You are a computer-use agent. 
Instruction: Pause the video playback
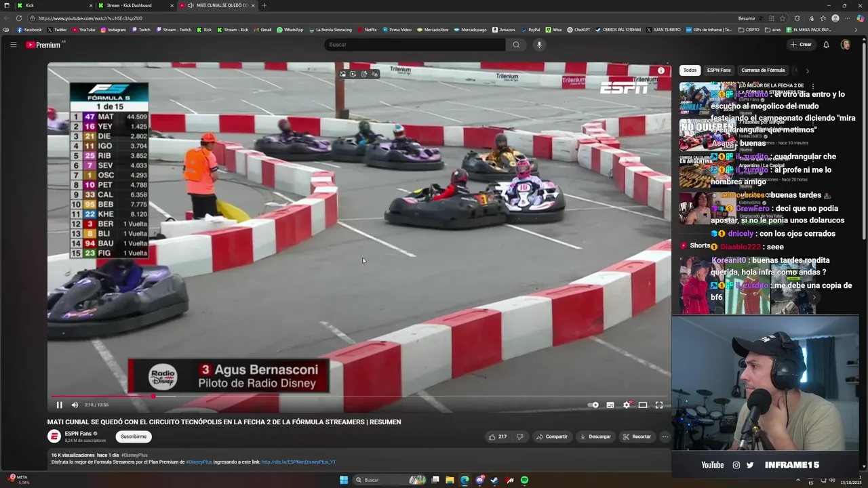point(59,405)
